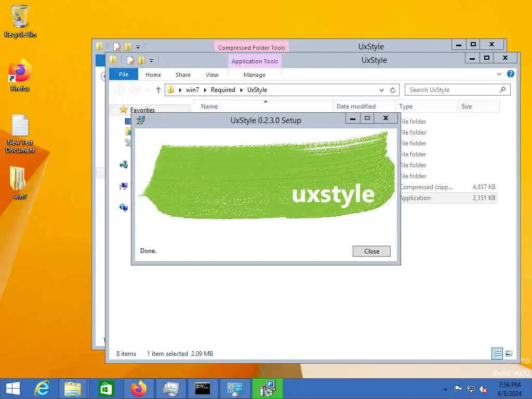Open the network tray icon
The height and width of the screenshot is (399, 532).
click(471, 389)
